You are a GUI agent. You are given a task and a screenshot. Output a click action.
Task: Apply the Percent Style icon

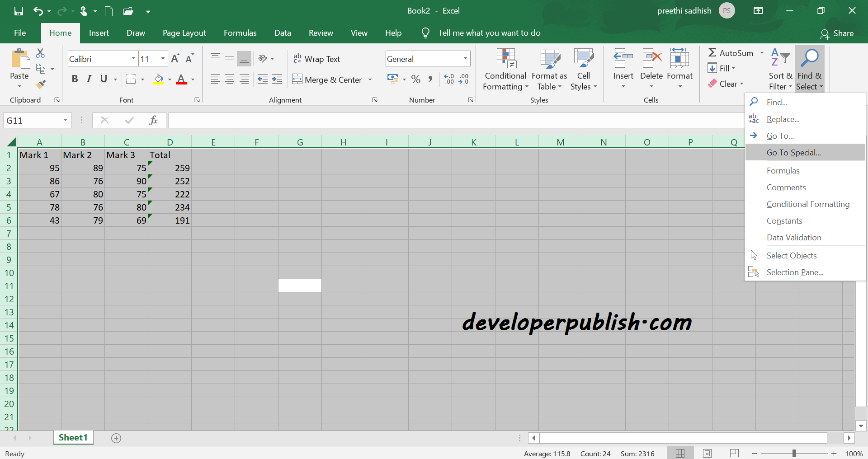tap(415, 79)
